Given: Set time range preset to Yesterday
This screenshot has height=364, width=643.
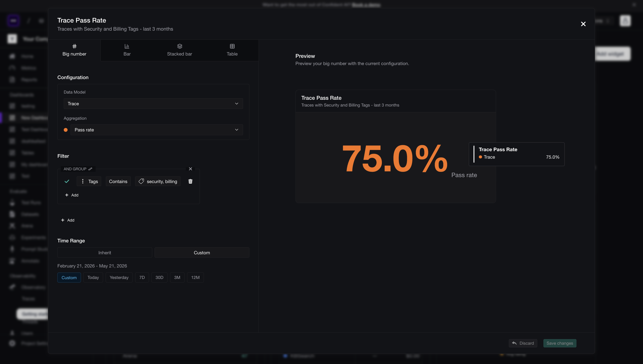Looking at the screenshot, I should pos(119,277).
